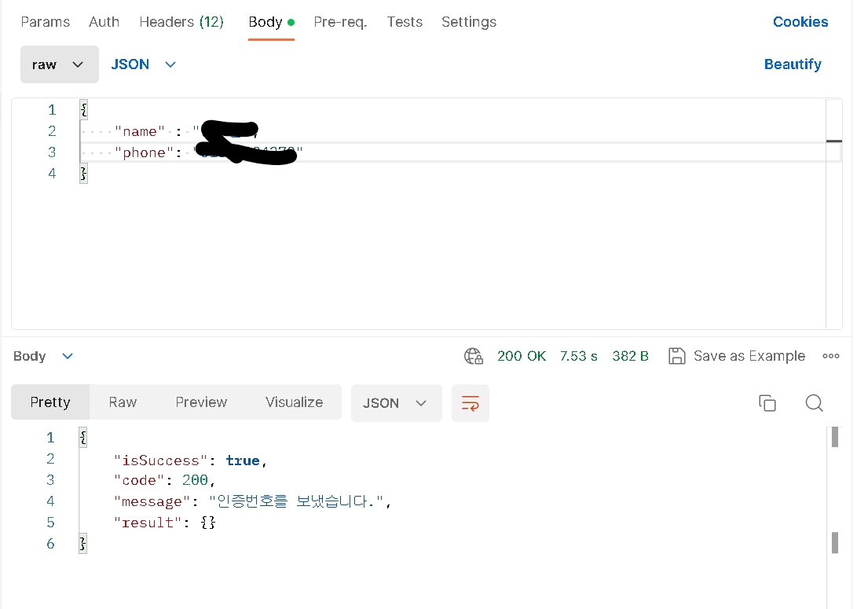This screenshot has width=868, height=609.
Task: Copy response with the copy icon
Action: (x=767, y=403)
